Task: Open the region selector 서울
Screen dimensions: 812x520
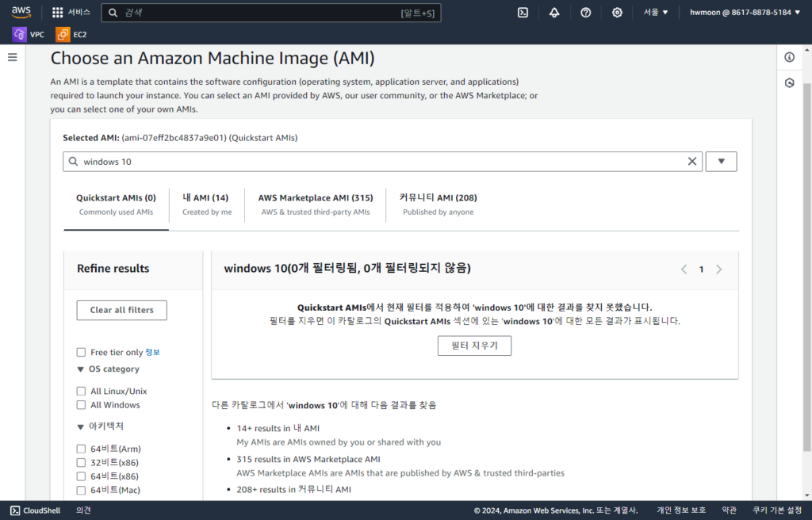Action: [656, 13]
